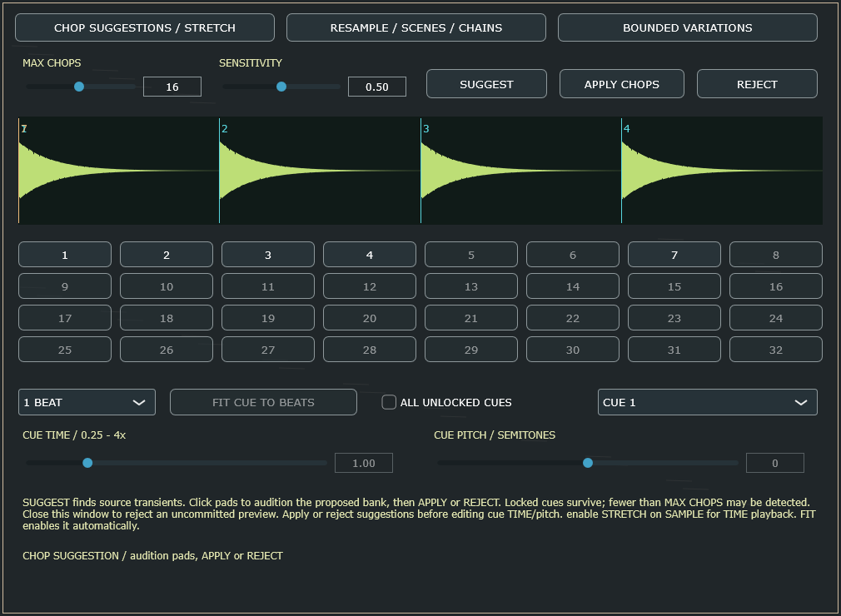The image size is (841, 616).
Task: Click pad 16
Action: (775, 286)
